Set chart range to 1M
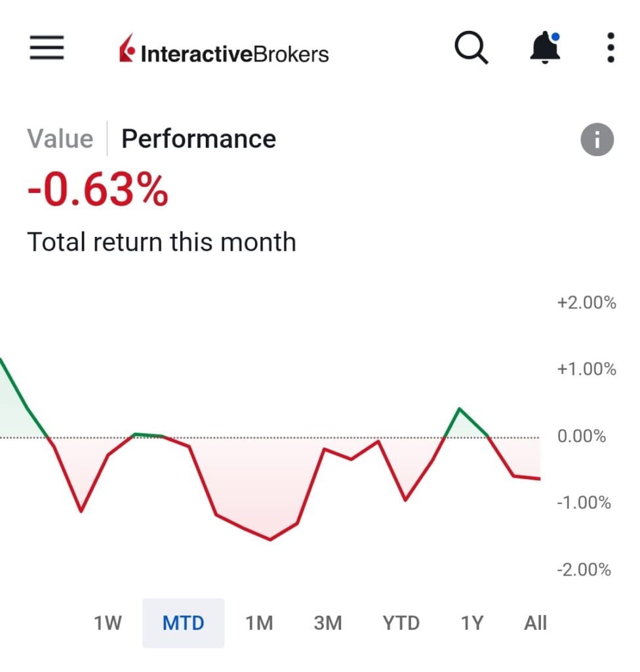Screen dimensions: 640x672 pos(259,623)
